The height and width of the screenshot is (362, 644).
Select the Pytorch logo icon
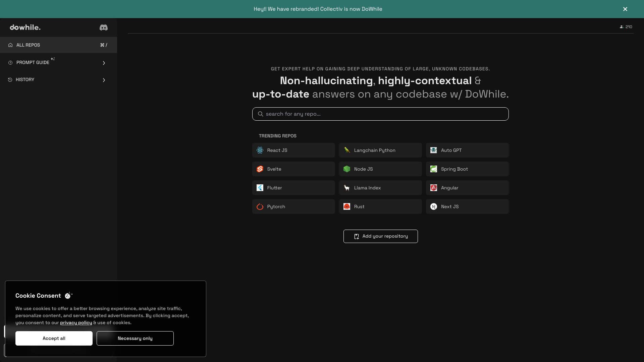[260, 206]
